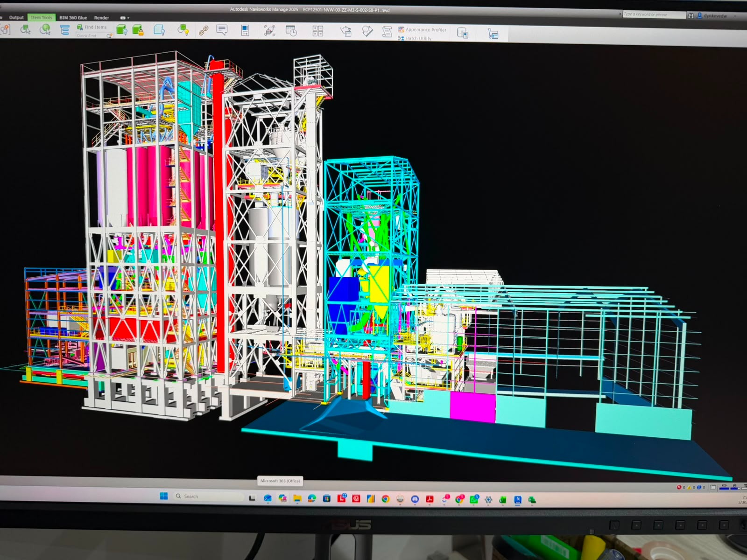Open File Explorer from the taskbar
747x560 pixels.
pyautogui.click(x=297, y=498)
